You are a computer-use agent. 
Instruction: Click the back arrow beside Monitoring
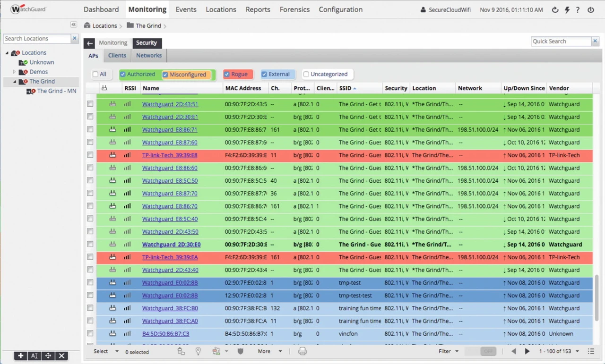tap(89, 43)
